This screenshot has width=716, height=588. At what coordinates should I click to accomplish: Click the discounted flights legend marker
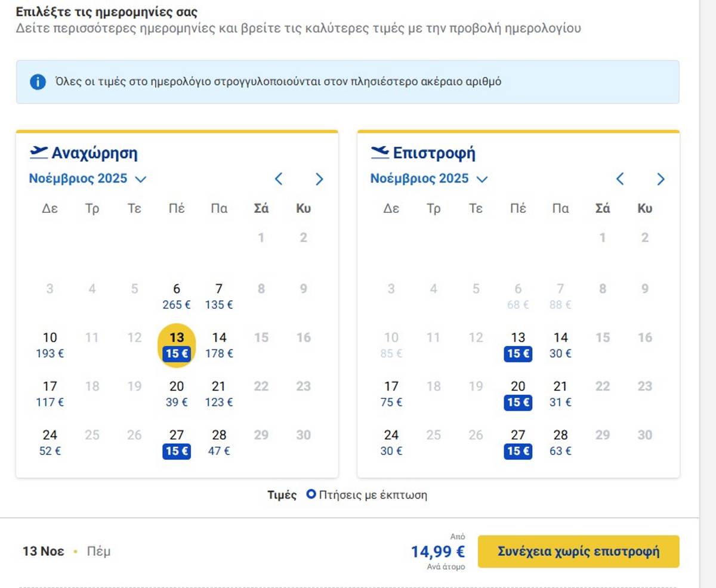310,494
